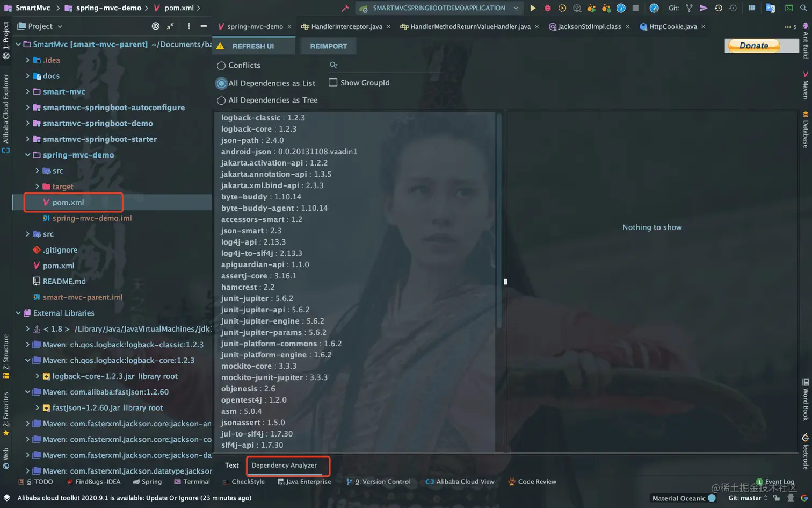812x508 pixels.
Task: Click the REIMPORT button
Action: pyautogui.click(x=329, y=46)
